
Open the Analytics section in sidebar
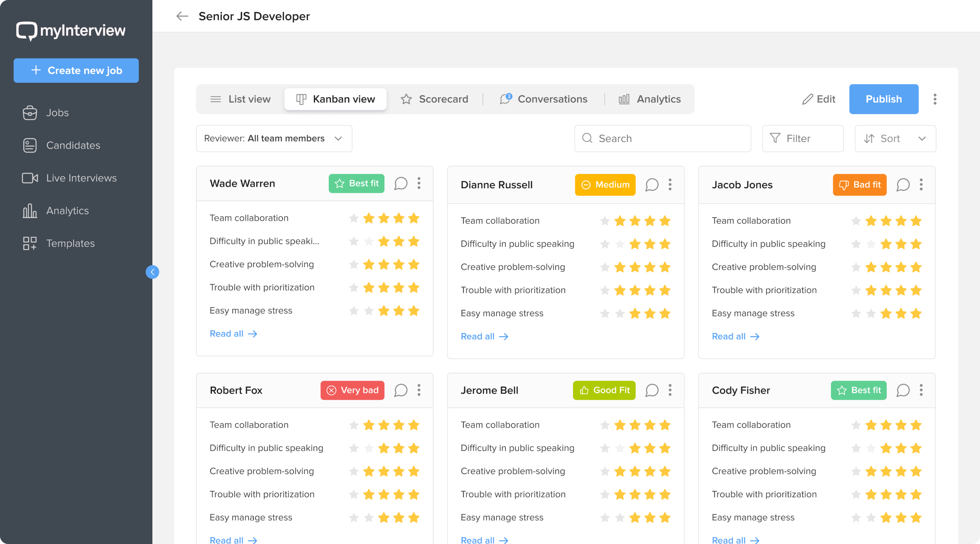click(67, 211)
